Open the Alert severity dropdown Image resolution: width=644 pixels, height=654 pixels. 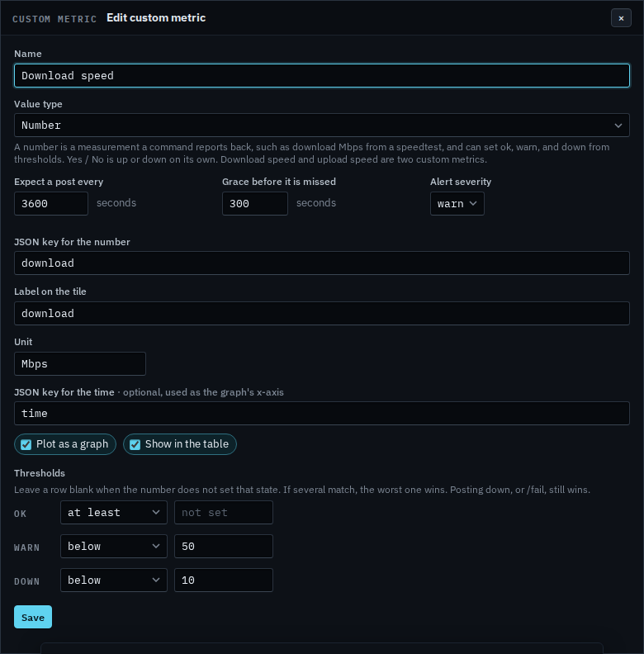pos(457,203)
